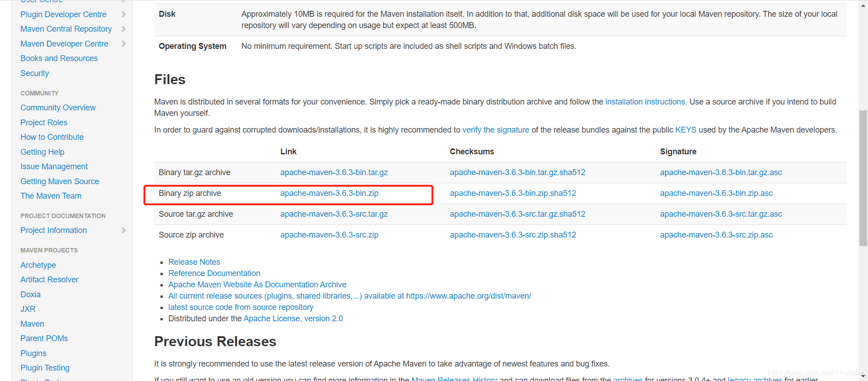Screen dimensions: 868x381
Task: Select the Operating System row label
Action: pos(192,46)
